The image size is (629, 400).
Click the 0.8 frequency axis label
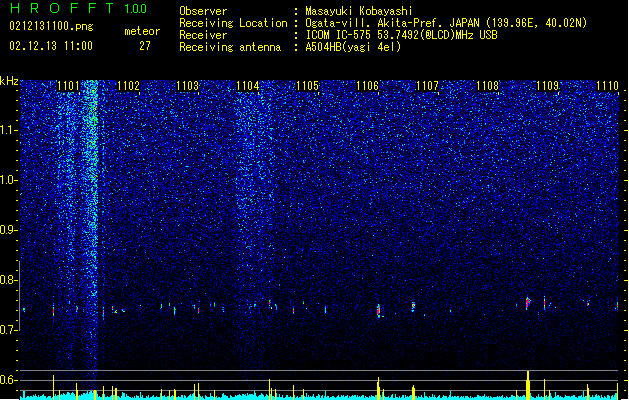point(9,280)
